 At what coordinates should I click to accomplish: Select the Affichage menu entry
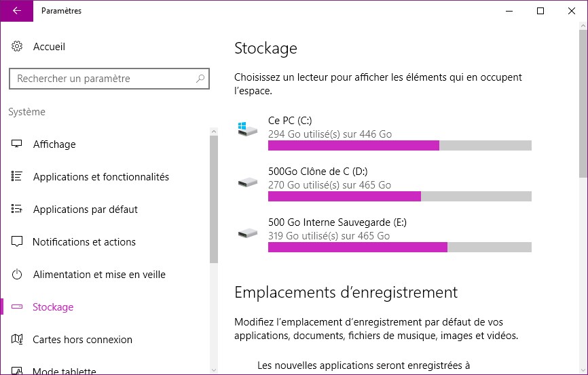click(54, 144)
